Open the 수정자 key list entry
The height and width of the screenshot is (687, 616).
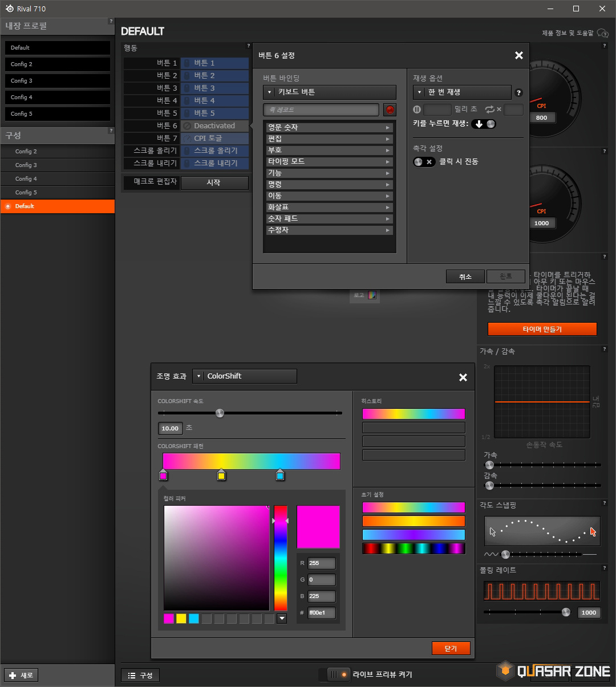330,230
